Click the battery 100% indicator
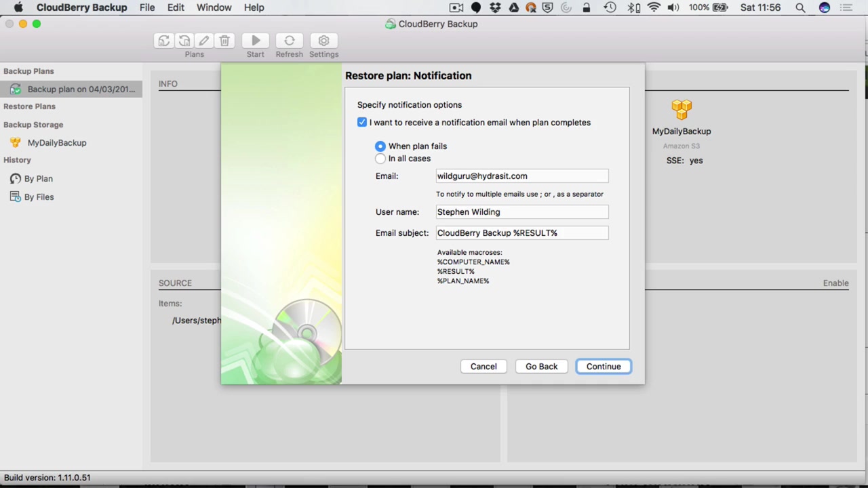Screen dimensions: 868x488 tap(708, 7)
